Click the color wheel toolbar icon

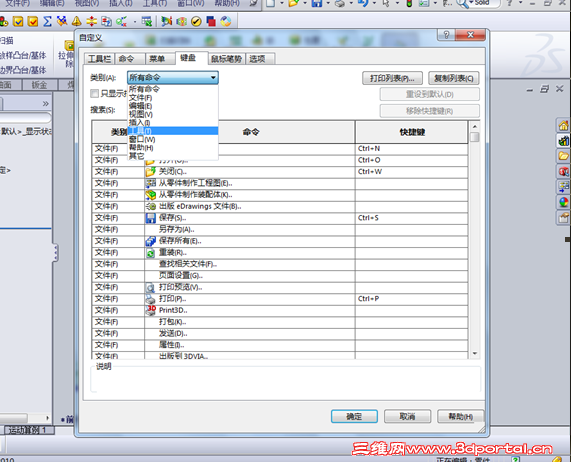coord(226,22)
